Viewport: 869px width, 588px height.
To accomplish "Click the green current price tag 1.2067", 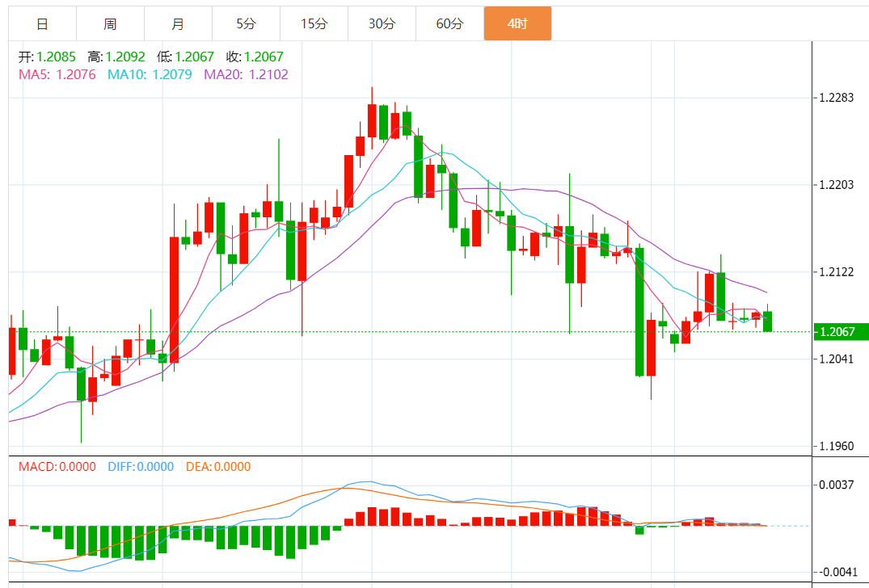I will (841, 332).
